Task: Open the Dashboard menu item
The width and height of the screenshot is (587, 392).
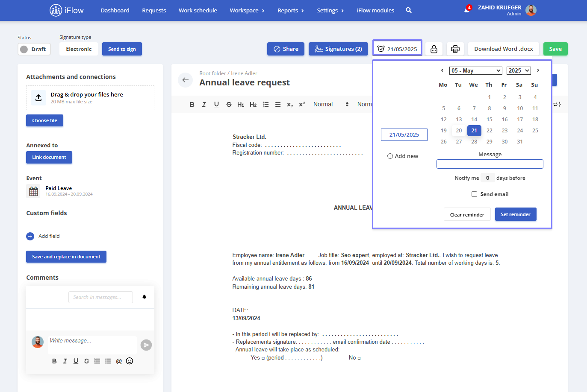Action: tap(115, 10)
